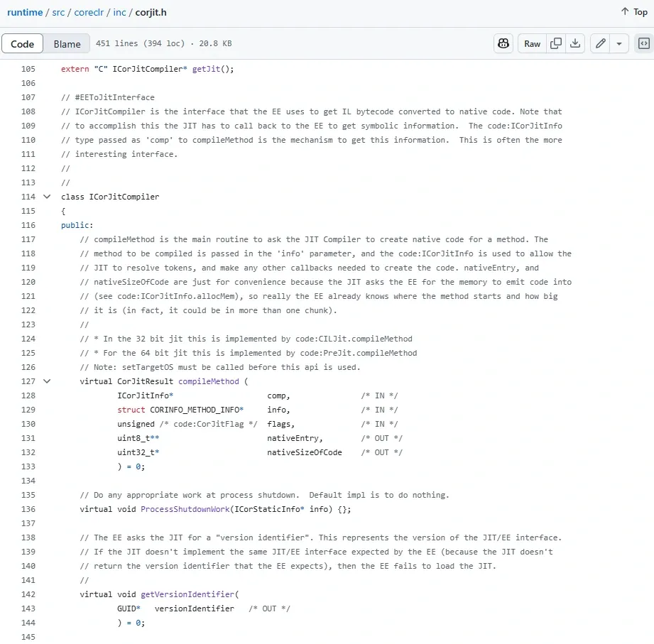
Task: Click the 'public:' keyword on line 116
Action: pyautogui.click(x=77, y=225)
